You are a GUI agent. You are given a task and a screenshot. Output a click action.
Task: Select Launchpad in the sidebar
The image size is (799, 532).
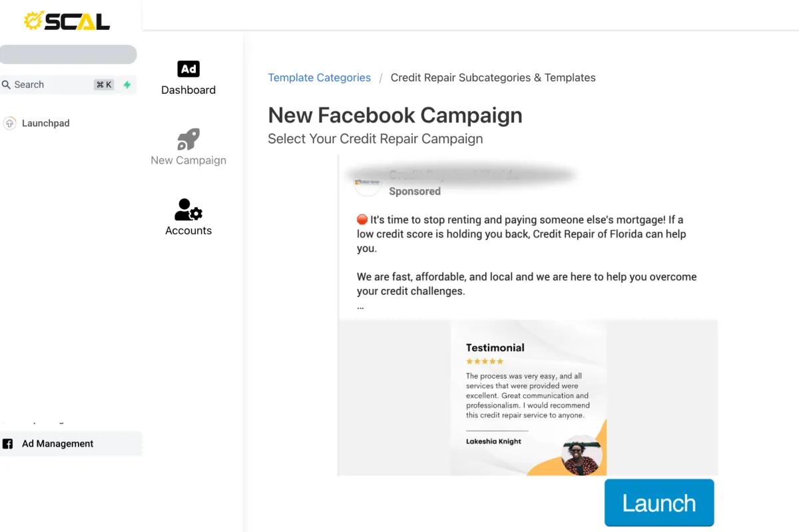click(x=45, y=123)
